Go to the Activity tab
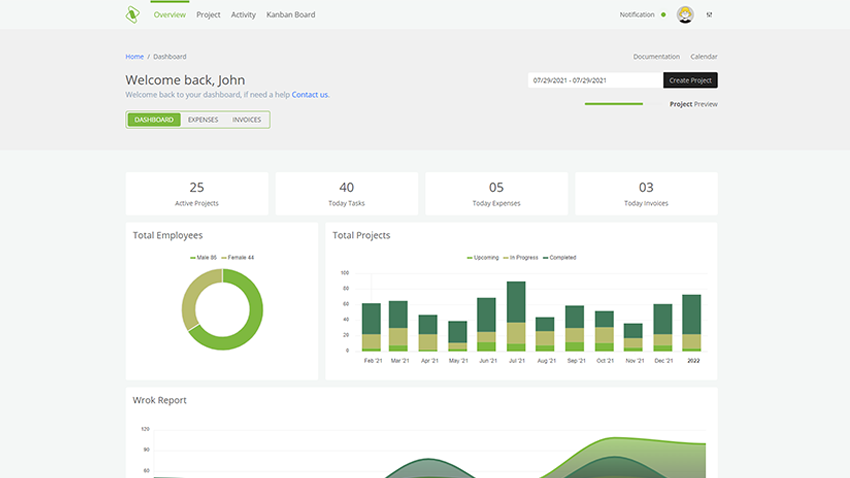 (243, 15)
